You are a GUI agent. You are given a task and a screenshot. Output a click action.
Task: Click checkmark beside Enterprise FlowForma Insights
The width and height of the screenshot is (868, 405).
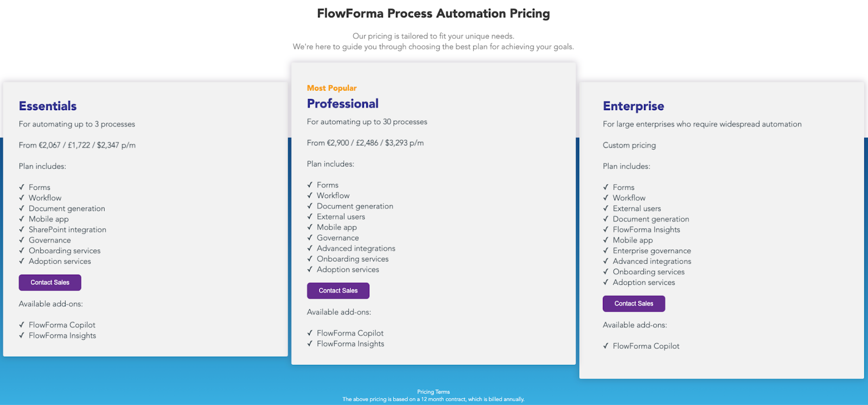click(x=605, y=230)
